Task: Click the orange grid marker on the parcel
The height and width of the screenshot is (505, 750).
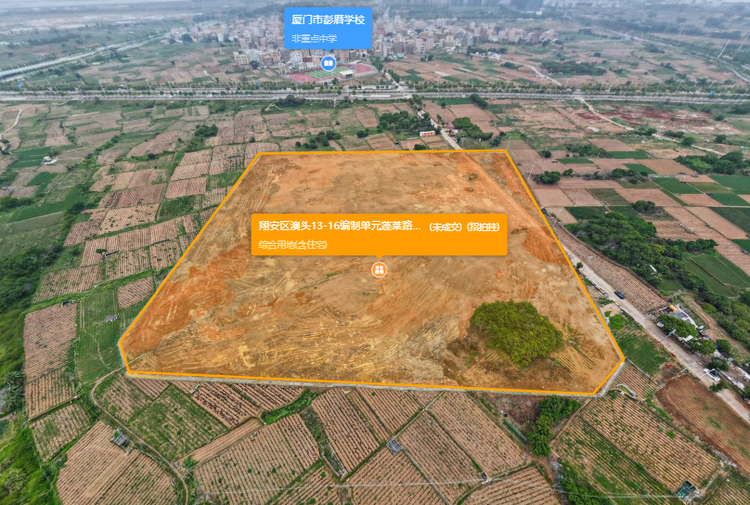Action: pos(380,269)
